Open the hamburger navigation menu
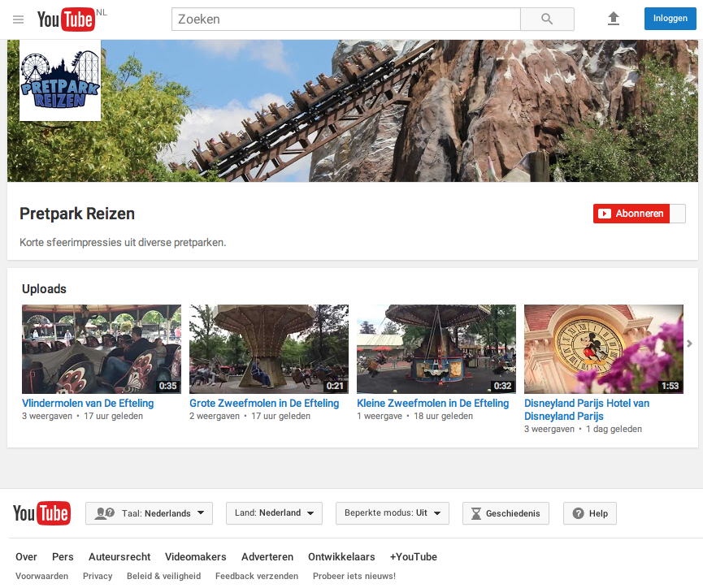Image resolution: width=703 pixels, height=588 pixels. tap(18, 19)
